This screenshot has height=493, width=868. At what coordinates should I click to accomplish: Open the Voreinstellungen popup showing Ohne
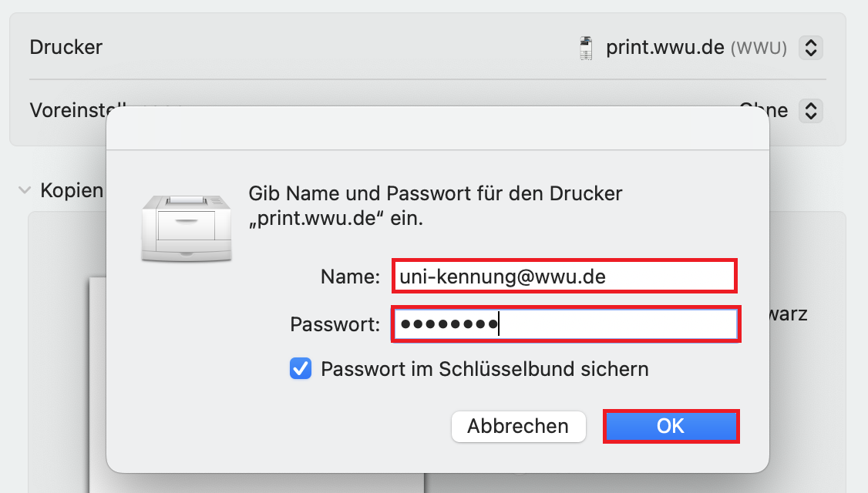(x=809, y=110)
